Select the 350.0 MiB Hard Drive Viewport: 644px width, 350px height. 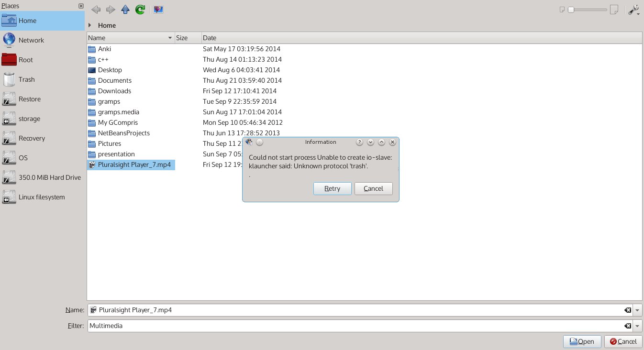point(42,177)
